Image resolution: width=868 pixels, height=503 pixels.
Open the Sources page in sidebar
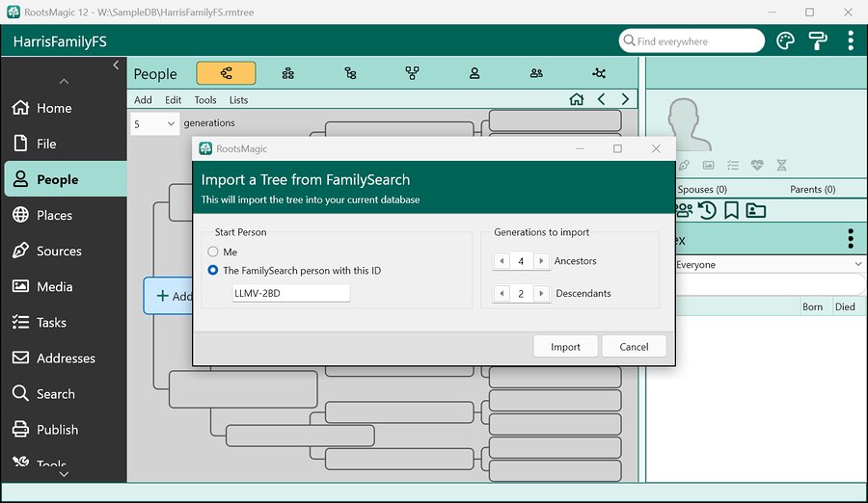coord(66,251)
